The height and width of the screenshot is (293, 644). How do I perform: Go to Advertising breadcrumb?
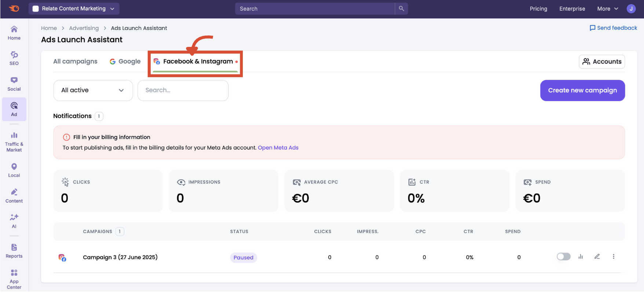tap(84, 28)
